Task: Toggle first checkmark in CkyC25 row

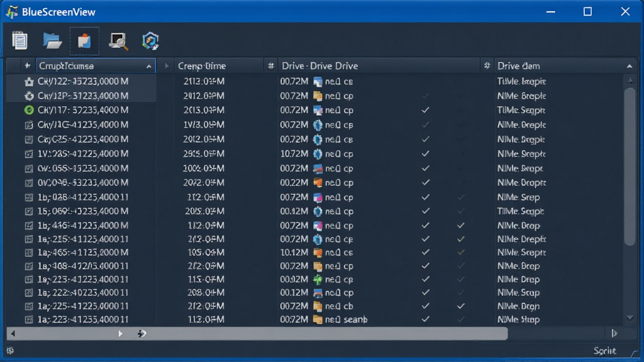Action: coord(426,139)
